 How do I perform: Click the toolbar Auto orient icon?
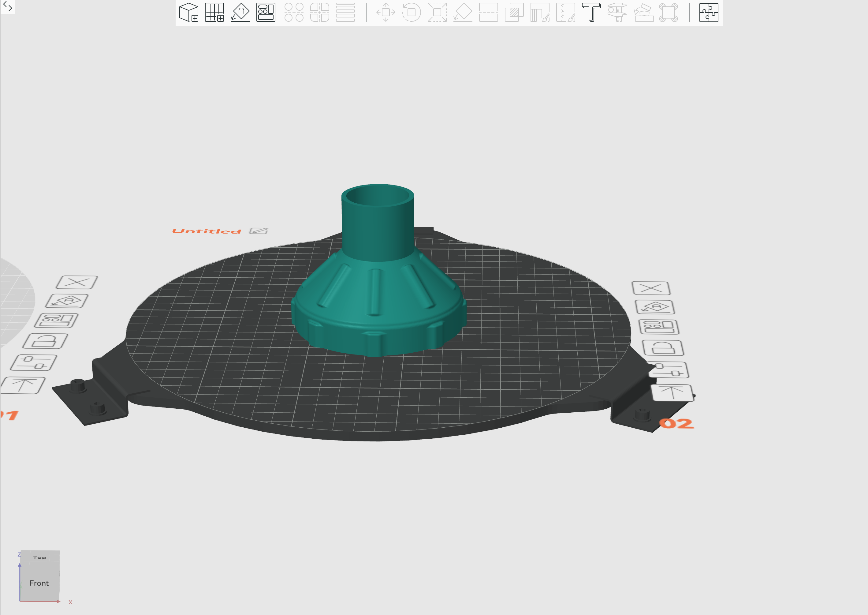(x=240, y=13)
